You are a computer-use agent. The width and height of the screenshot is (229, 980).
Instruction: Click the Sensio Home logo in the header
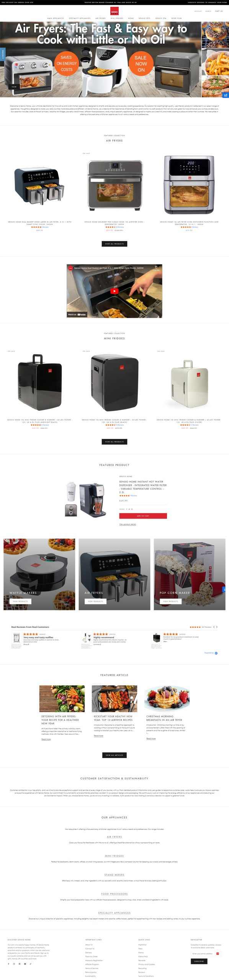(x=114, y=11)
